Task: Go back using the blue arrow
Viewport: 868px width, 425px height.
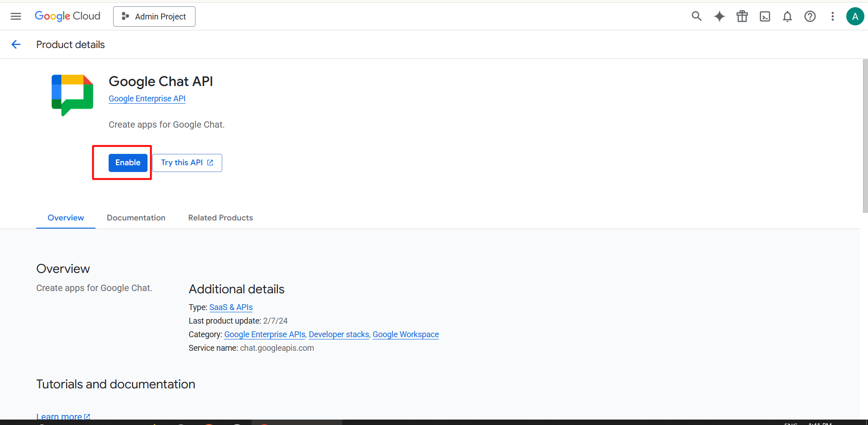Action: [16, 44]
